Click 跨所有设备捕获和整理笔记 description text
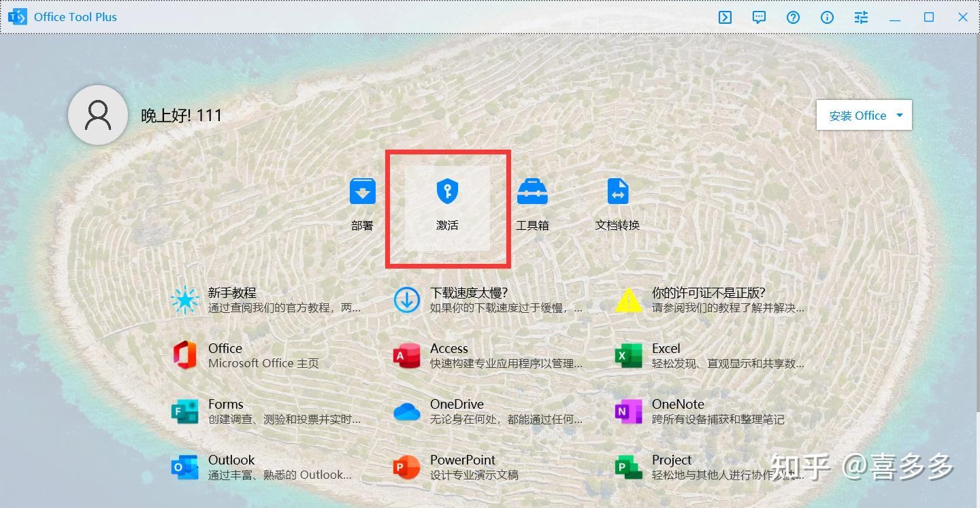Screen dimensions: 980x508 (718, 419)
